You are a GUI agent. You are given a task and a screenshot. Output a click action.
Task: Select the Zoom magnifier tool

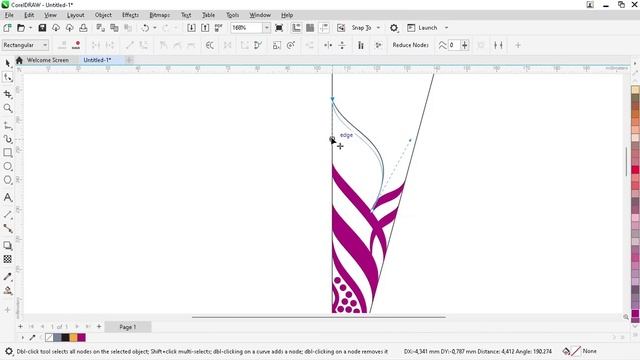pyautogui.click(x=8, y=108)
